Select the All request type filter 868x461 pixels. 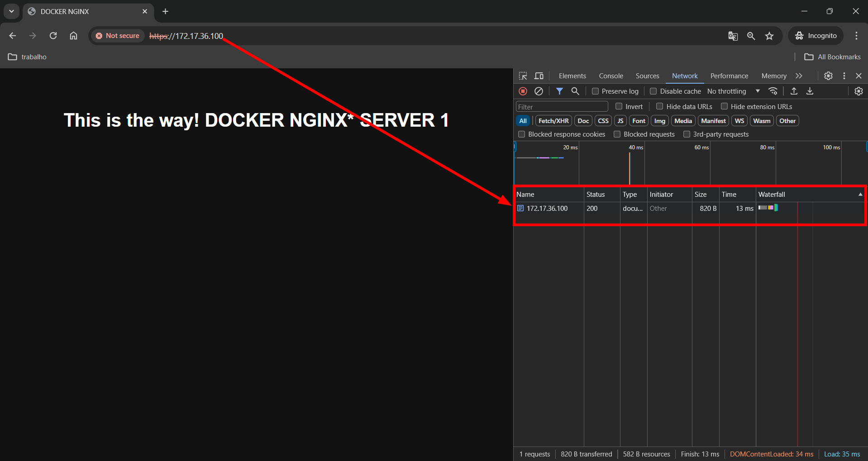click(x=523, y=121)
